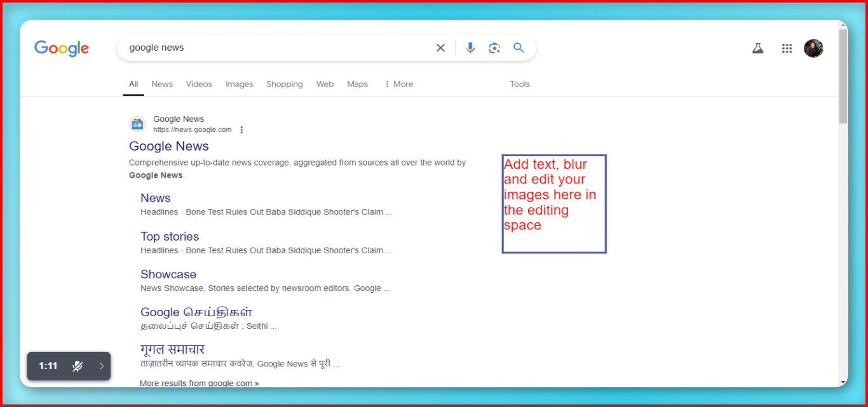Switch to the Web tab
The image size is (868, 407).
click(325, 84)
